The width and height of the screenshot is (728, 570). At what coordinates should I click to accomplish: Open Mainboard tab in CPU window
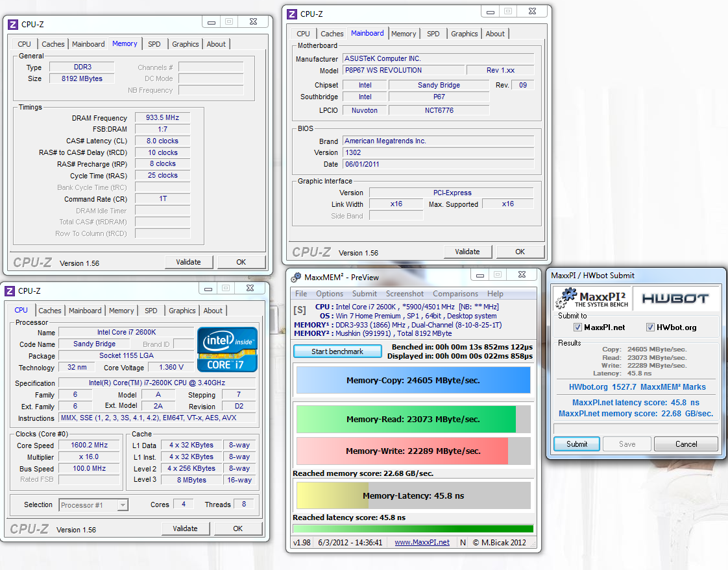[x=85, y=311]
